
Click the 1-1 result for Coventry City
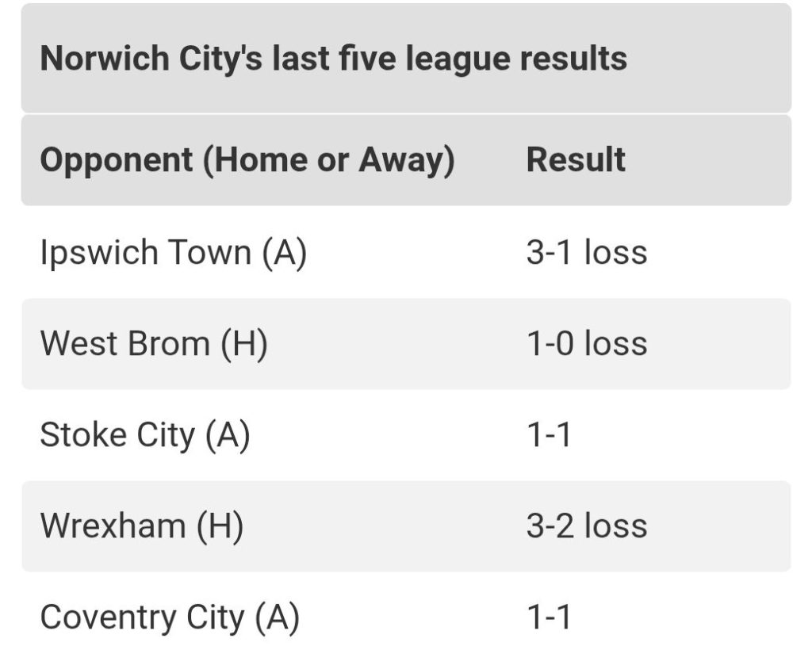click(549, 617)
